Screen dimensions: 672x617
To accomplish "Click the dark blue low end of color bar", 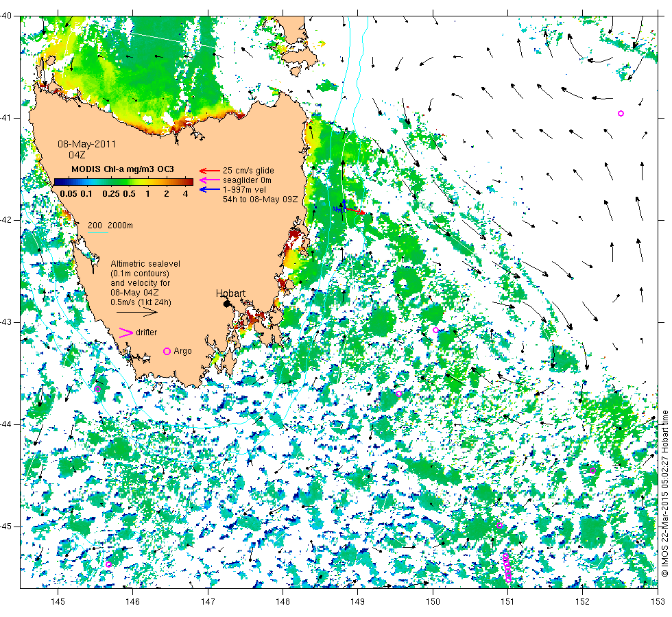I will [x=58, y=182].
